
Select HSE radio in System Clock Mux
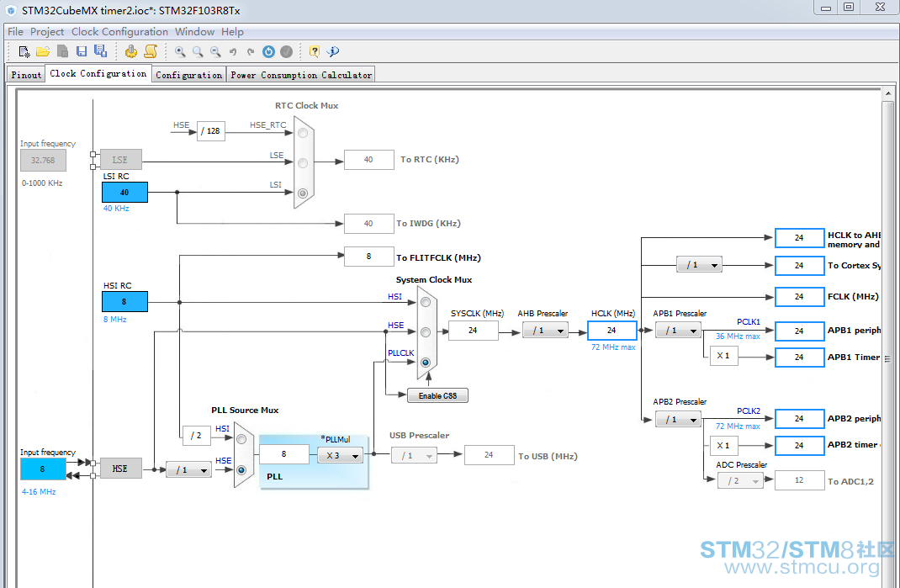426,332
